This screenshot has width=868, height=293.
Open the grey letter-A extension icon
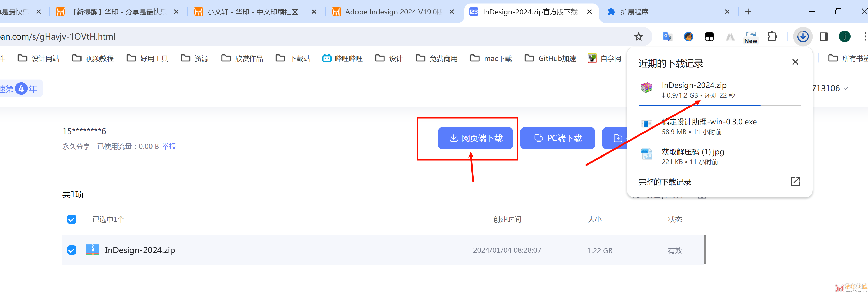click(x=730, y=36)
